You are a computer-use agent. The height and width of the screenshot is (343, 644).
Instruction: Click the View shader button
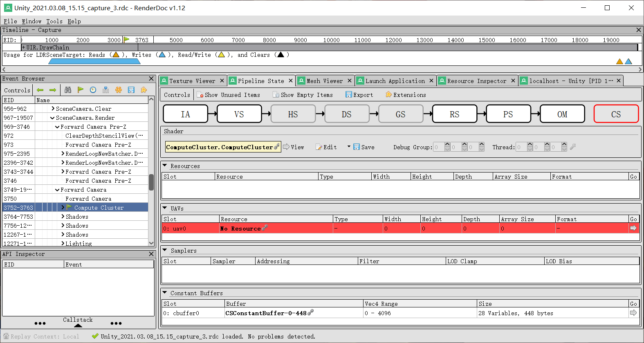pyautogui.click(x=294, y=147)
